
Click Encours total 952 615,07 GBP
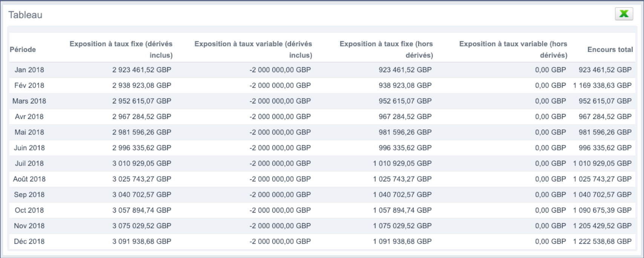tap(605, 101)
